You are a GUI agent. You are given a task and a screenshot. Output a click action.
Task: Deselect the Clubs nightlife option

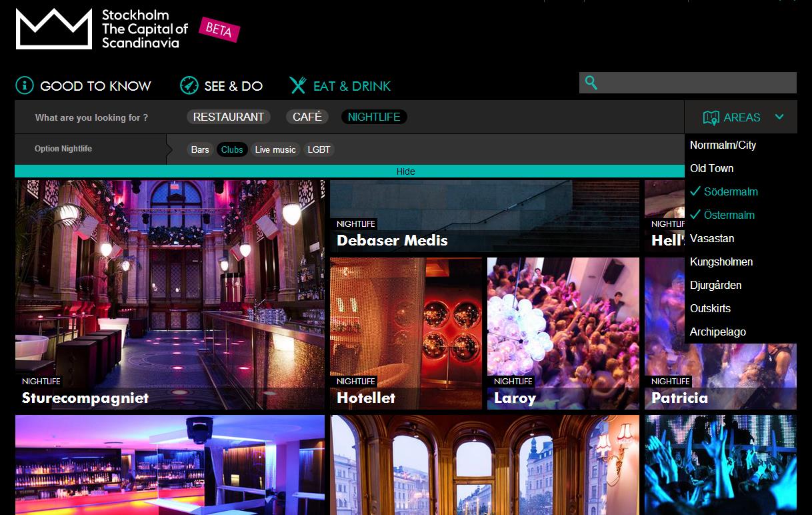coord(232,149)
